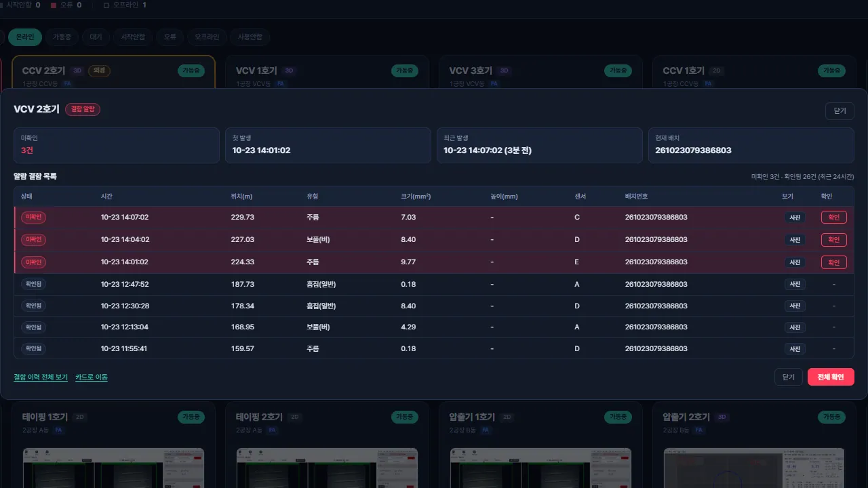Select the 온라인 filter tab
868x488 pixels.
click(x=25, y=37)
